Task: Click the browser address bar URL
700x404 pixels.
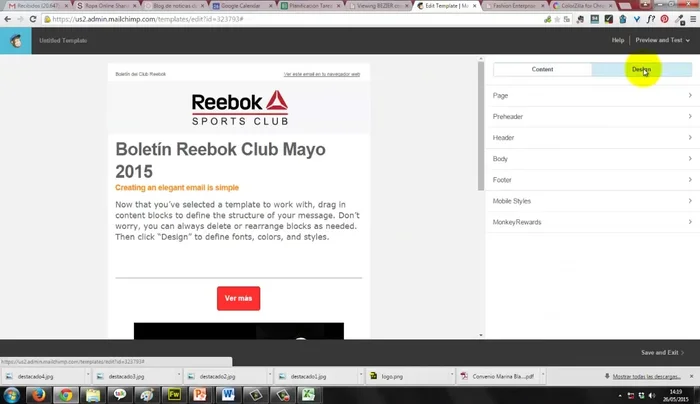Action: [x=148, y=19]
